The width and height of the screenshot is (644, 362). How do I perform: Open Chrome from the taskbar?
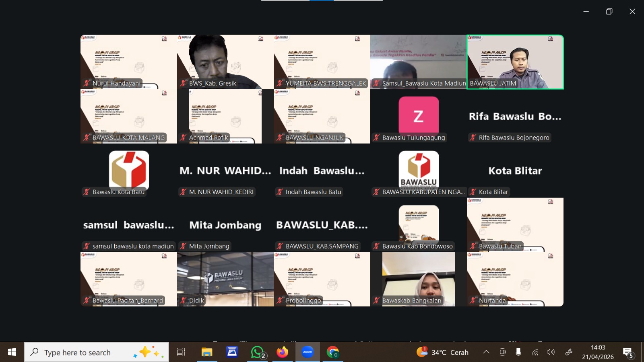333,352
